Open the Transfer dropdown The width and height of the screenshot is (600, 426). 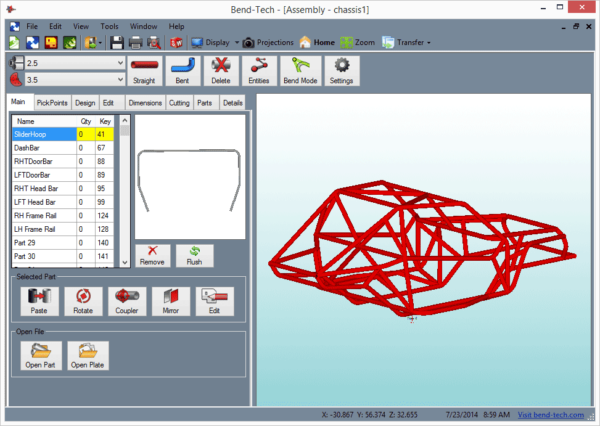click(x=406, y=42)
